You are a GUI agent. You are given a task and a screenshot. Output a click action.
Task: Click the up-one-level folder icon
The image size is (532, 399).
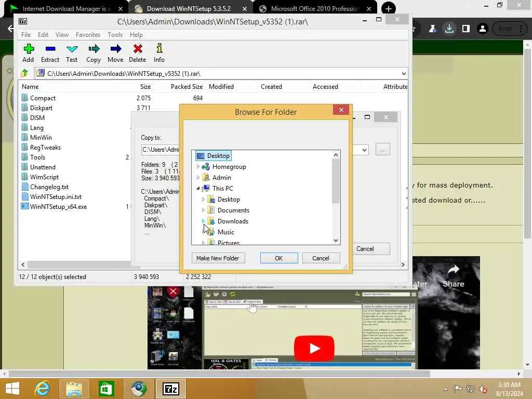(x=25, y=73)
